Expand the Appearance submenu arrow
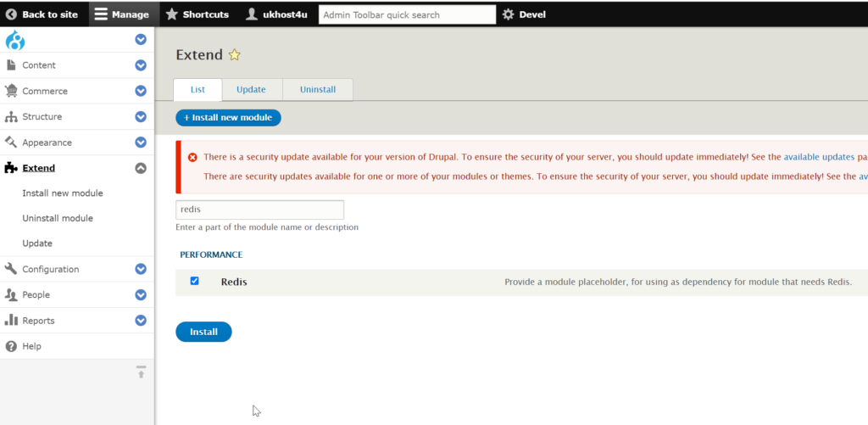This screenshot has width=868, height=425. 141,143
